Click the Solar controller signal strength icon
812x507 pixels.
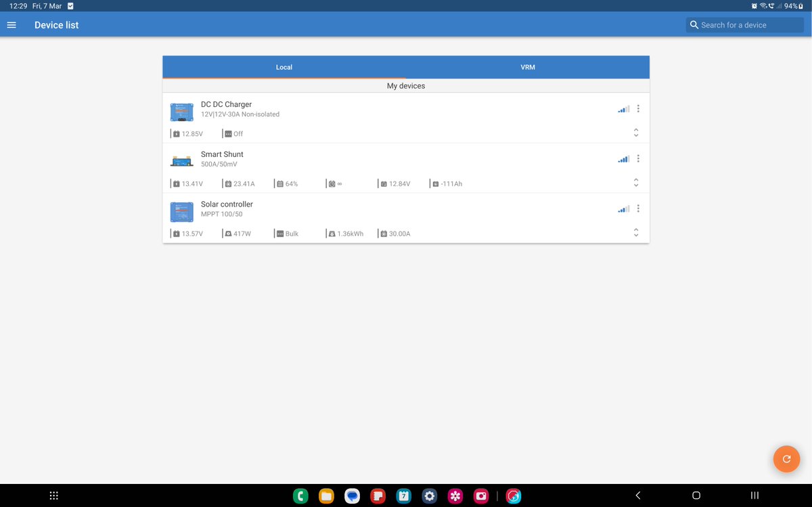tap(624, 209)
